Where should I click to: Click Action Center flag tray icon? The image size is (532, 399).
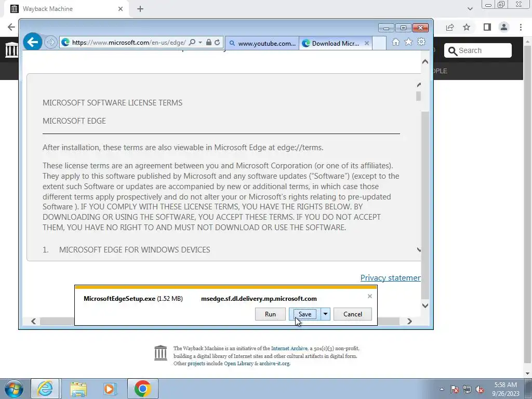(x=455, y=389)
